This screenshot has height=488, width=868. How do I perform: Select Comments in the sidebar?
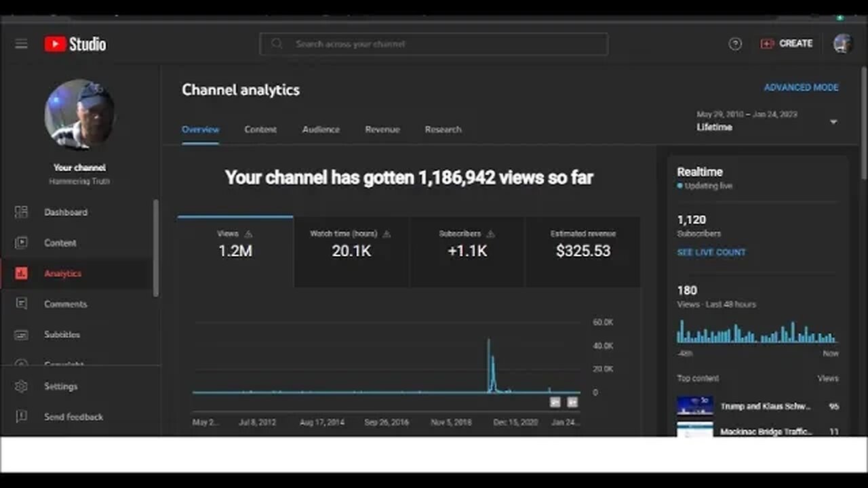[66, 304]
